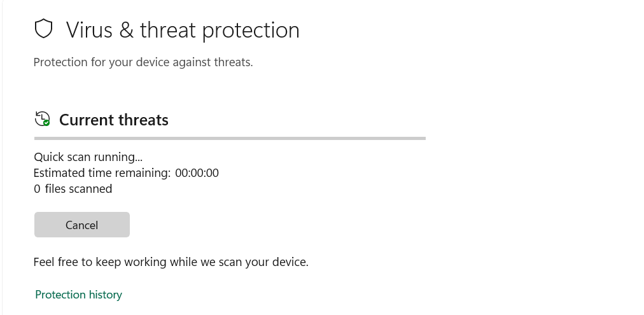Click the number 0 in files scanned count

coord(37,189)
